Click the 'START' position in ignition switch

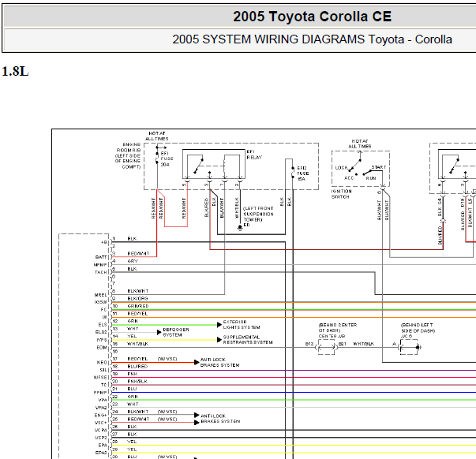click(x=379, y=167)
